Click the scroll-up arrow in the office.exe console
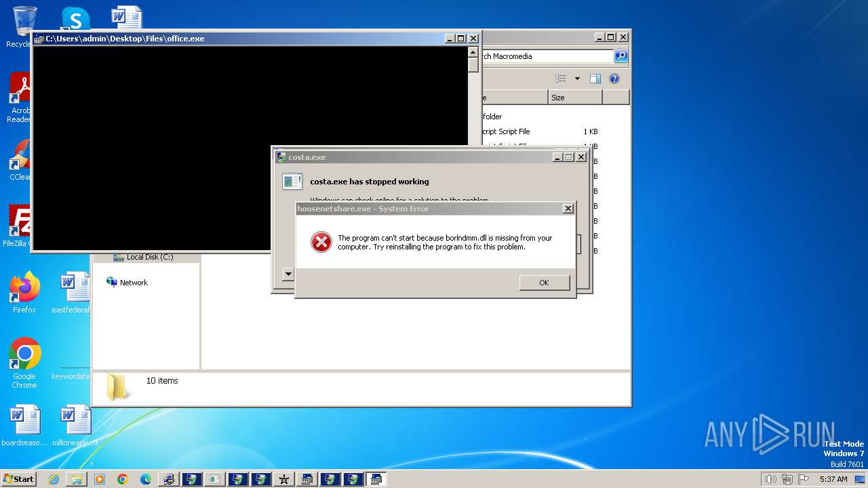The image size is (868, 488). click(x=473, y=52)
